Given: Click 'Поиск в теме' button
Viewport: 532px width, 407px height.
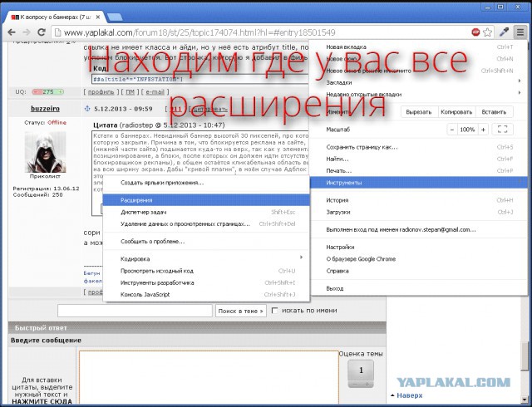Looking at the screenshot, I should click(240, 311).
